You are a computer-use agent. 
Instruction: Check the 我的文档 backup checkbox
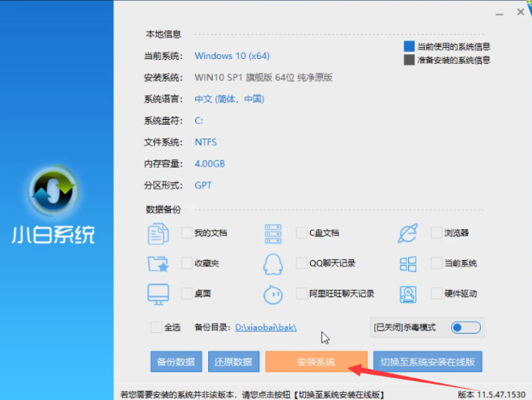point(187,233)
